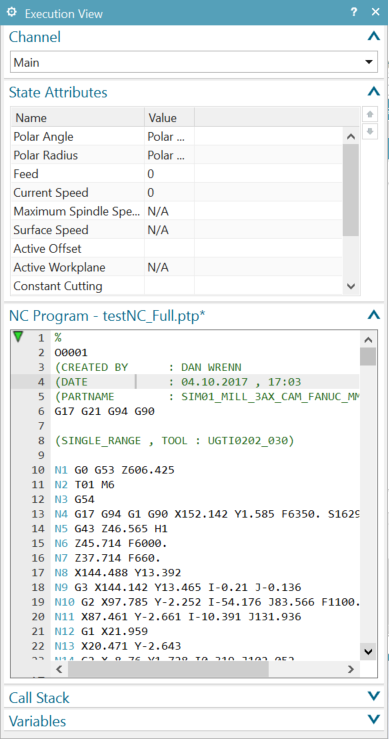The image size is (389, 739).
Task: Expand the Call Stack section
Action: click(x=373, y=696)
